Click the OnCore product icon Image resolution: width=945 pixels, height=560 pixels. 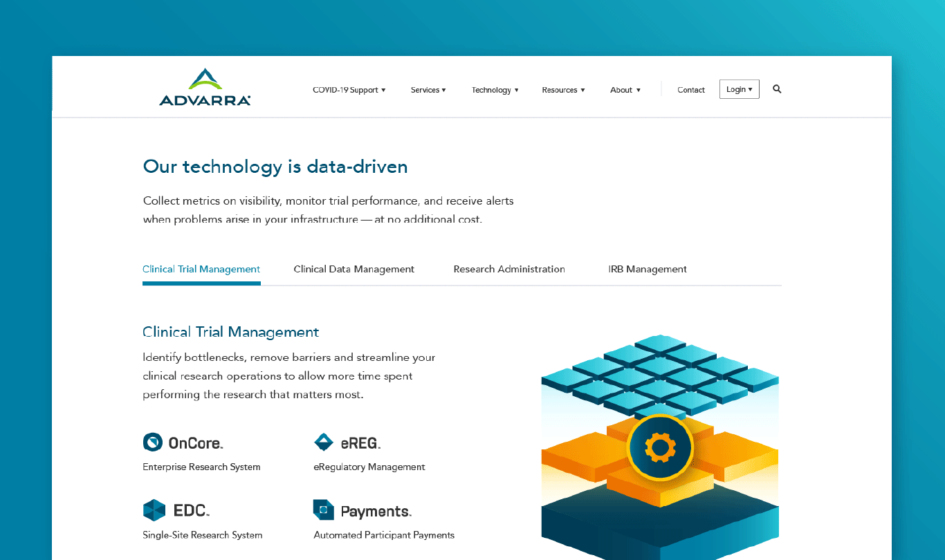point(153,442)
